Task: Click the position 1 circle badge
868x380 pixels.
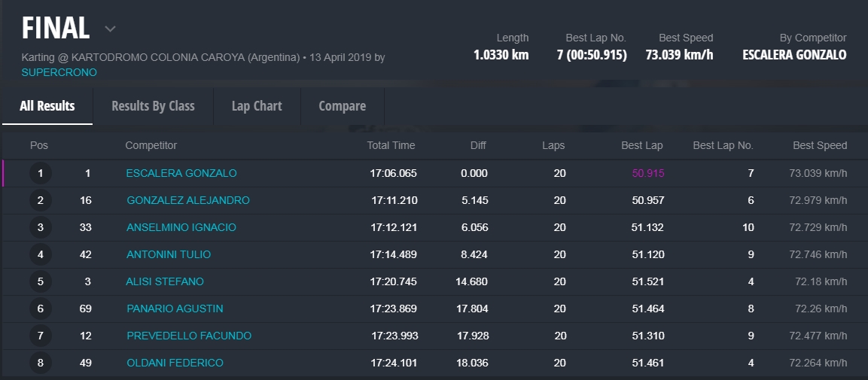Action: pos(40,173)
